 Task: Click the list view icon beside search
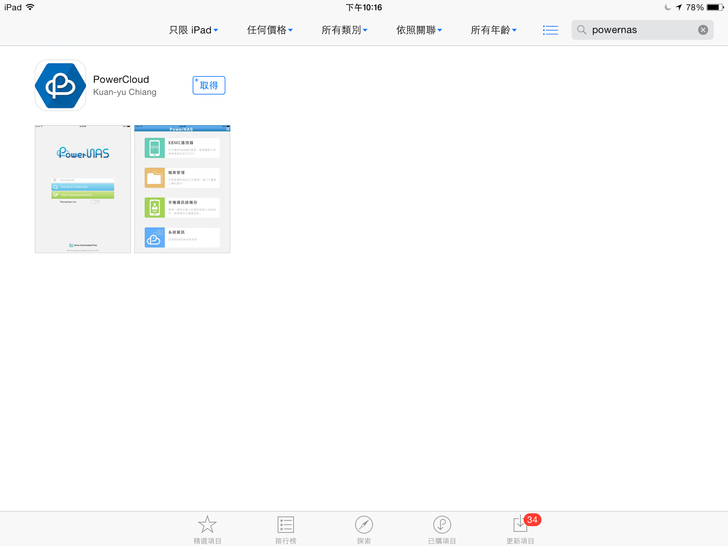click(x=550, y=30)
